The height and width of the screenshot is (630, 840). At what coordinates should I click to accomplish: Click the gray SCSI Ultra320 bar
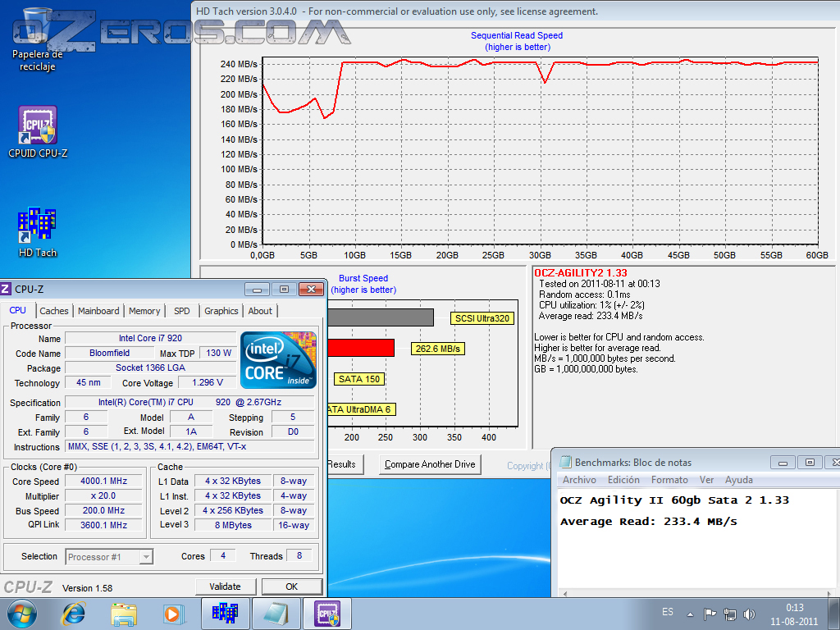pyautogui.click(x=381, y=317)
